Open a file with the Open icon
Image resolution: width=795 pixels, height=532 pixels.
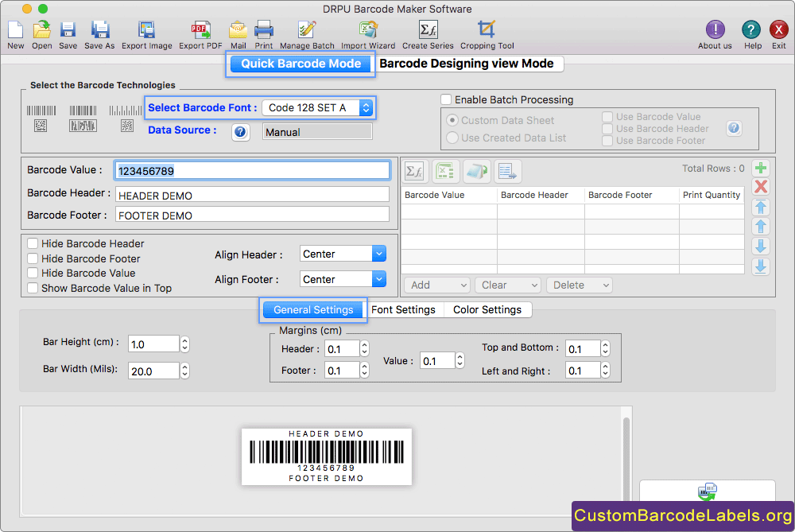tap(41, 29)
